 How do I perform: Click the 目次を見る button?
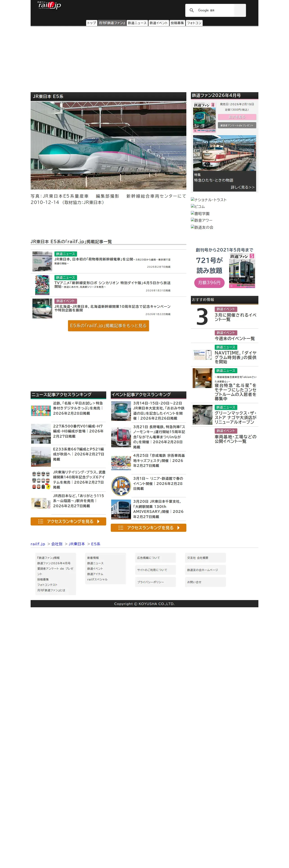[x=237, y=117]
